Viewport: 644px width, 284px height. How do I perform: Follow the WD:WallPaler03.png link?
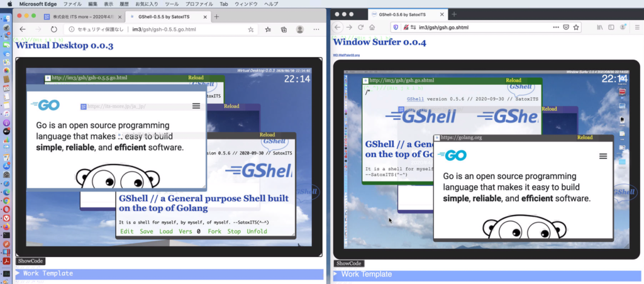(347, 55)
